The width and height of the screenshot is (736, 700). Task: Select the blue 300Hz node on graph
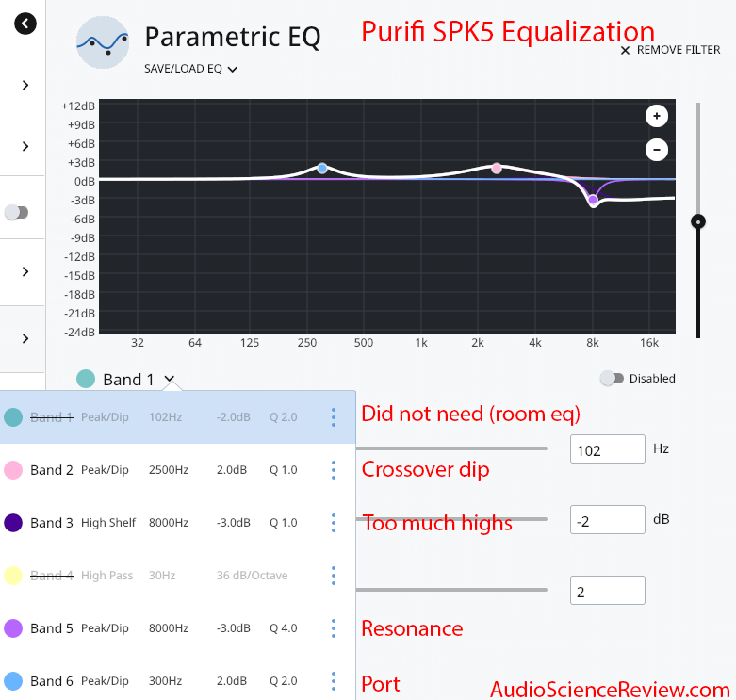point(322,169)
